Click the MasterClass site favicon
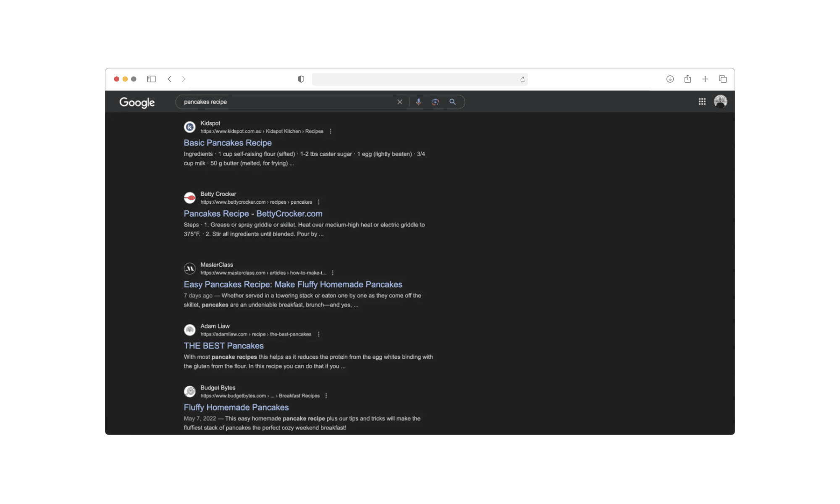 [x=190, y=268]
